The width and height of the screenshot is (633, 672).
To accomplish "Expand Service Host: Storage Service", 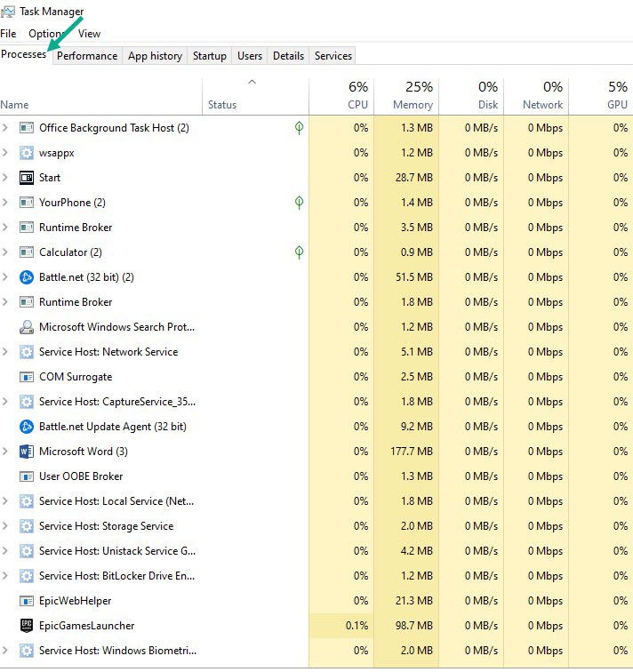I will (x=5, y=526).
